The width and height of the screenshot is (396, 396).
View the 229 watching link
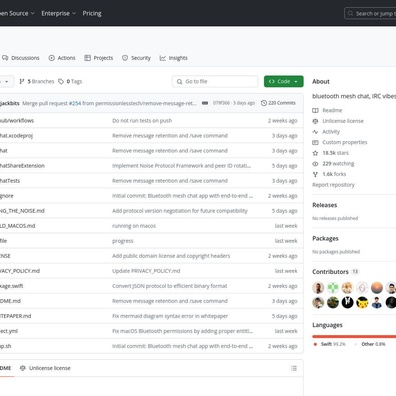tap(338, 164)
